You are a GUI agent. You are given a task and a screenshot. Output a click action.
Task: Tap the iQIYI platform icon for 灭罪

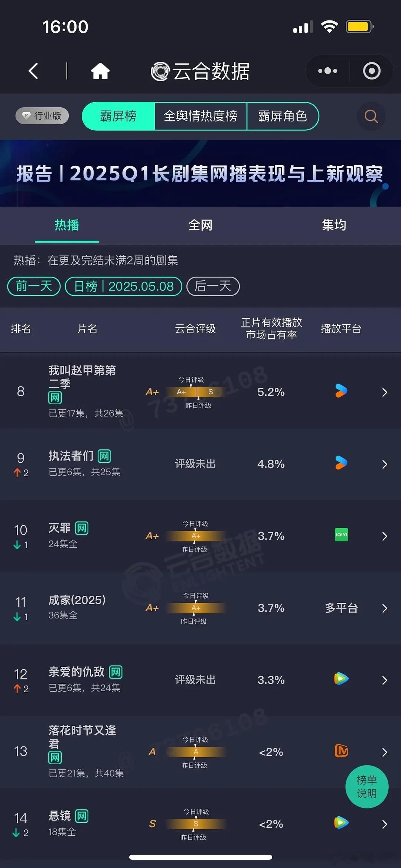[x=341, y=535]
